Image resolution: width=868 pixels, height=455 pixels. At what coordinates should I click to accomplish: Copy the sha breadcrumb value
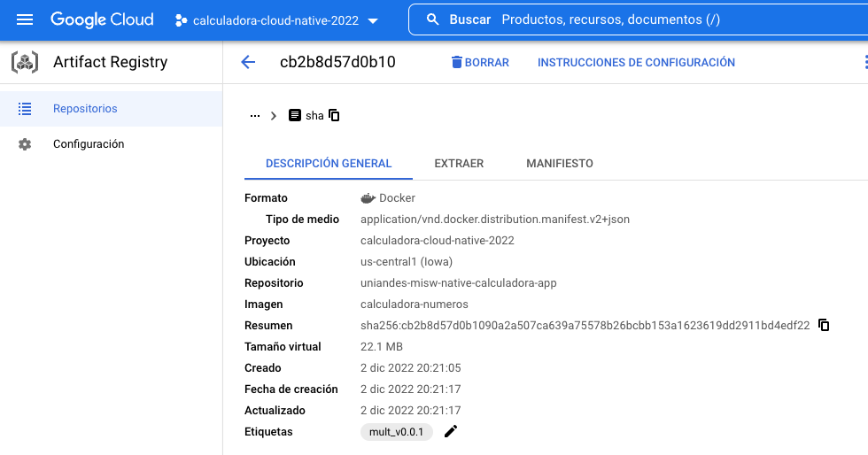tap(334, 115)
